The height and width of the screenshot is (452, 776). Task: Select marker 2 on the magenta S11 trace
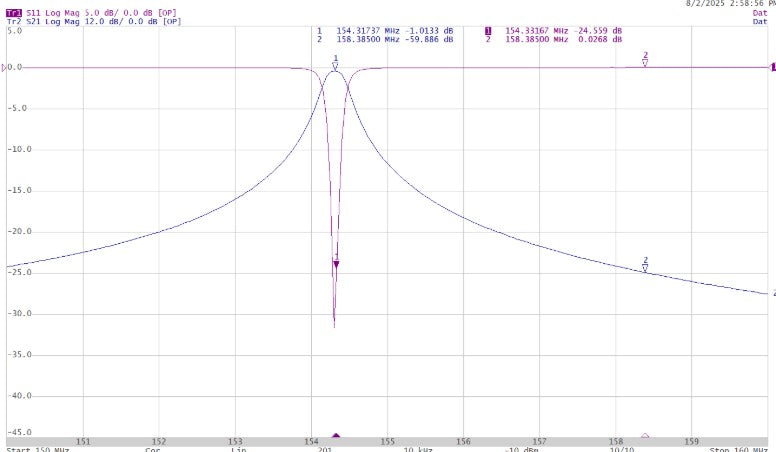(645, 62)
